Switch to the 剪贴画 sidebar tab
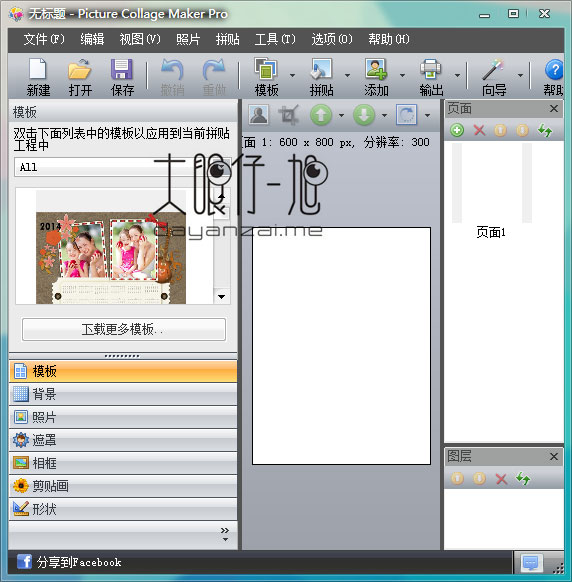Viewport: 572px width, 582px height. 123,486
